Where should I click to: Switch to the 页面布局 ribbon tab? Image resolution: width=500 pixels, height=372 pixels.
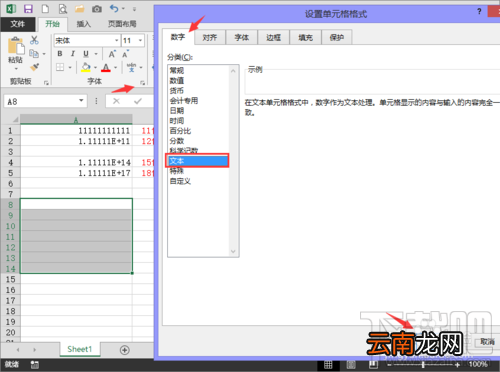point(122,24)
